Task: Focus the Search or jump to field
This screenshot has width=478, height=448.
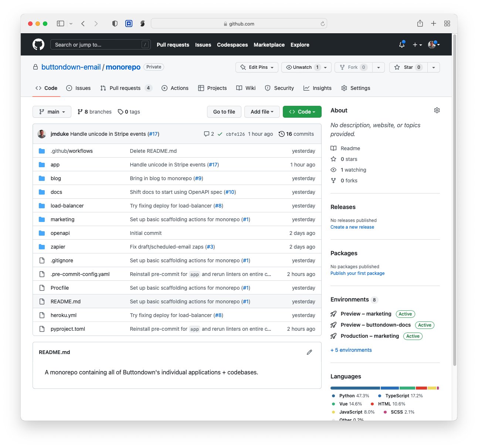Action: click(101, 45)
